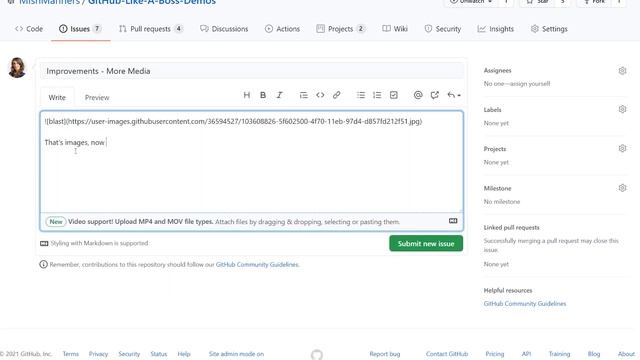Add a bulleted list
Image resolution: width=640 pixels, height=360 pixels.
click(361, 95)
